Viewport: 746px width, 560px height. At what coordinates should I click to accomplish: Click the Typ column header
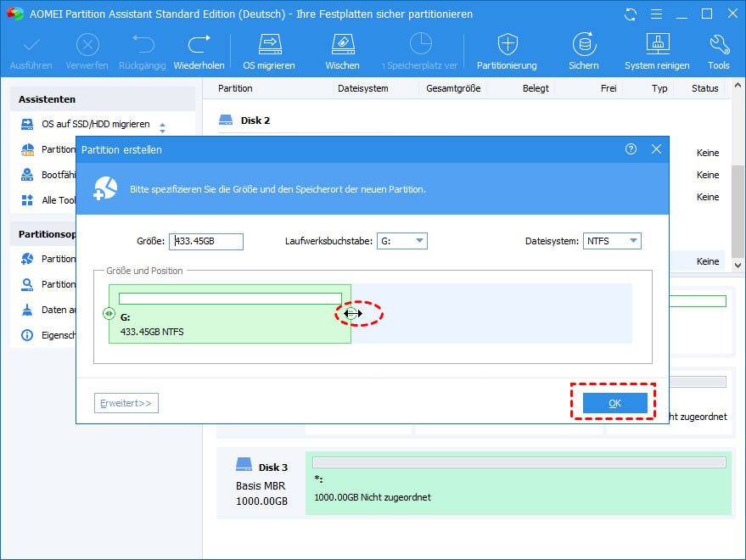pyautogui.click(x=659, y=88)
